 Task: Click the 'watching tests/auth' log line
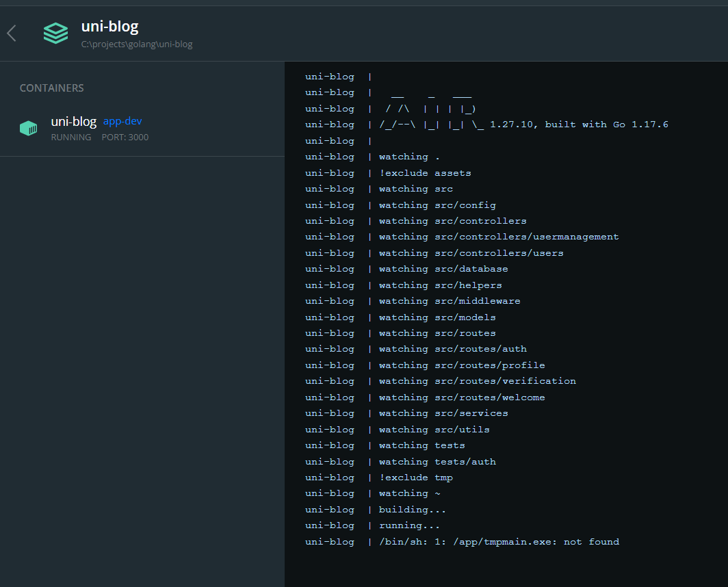[x=437, y=462]
